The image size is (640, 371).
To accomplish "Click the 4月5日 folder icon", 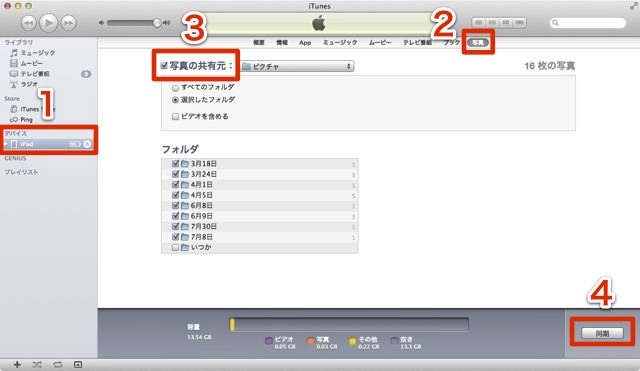I will point(185,195).
